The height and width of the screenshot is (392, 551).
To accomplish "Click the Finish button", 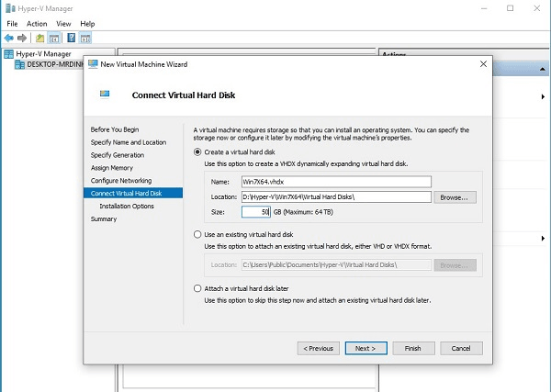I will [x=413, y=348].
